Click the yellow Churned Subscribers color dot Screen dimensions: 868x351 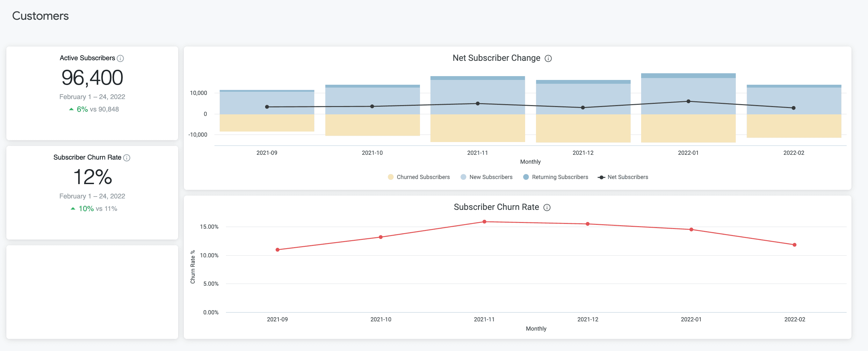tap(391, 177)
